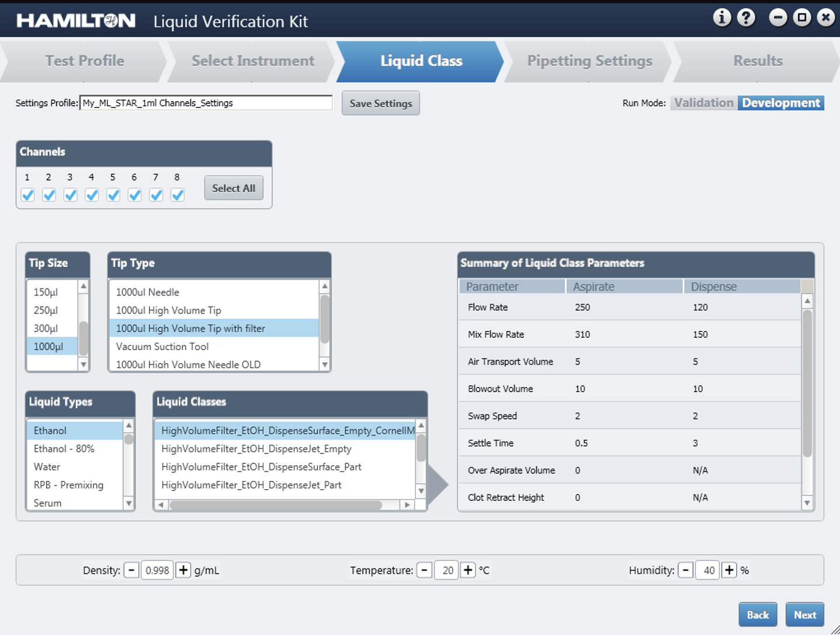The height and width of the screenshot is (635, 840).
Task: Go to the Test Profile step
Action: click(85, 61)
